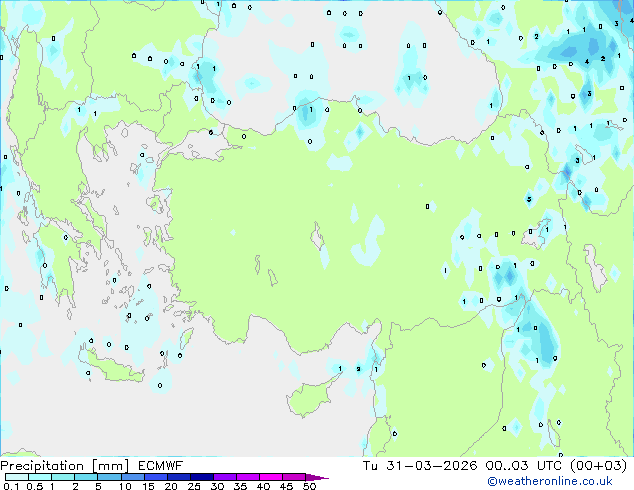Click the '(00+03)' forecast step text
Image resolution: width=634 pixels, height=490 pixels.
click(x=599, y=466)
